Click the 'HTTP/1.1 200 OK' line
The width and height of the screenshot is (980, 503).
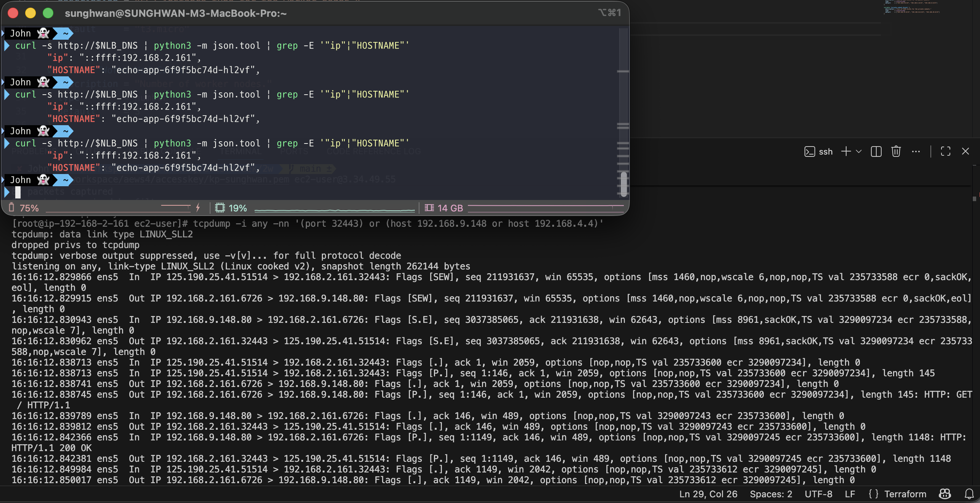point(51,448)
